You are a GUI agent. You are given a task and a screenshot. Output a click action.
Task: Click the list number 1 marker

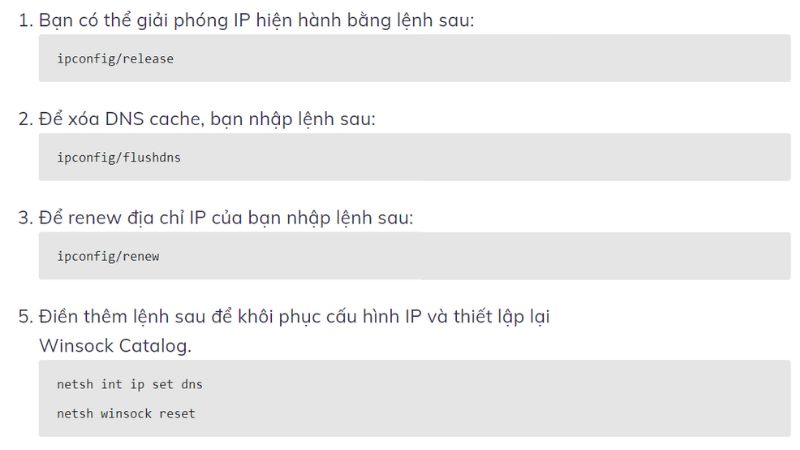coord(25,20)
